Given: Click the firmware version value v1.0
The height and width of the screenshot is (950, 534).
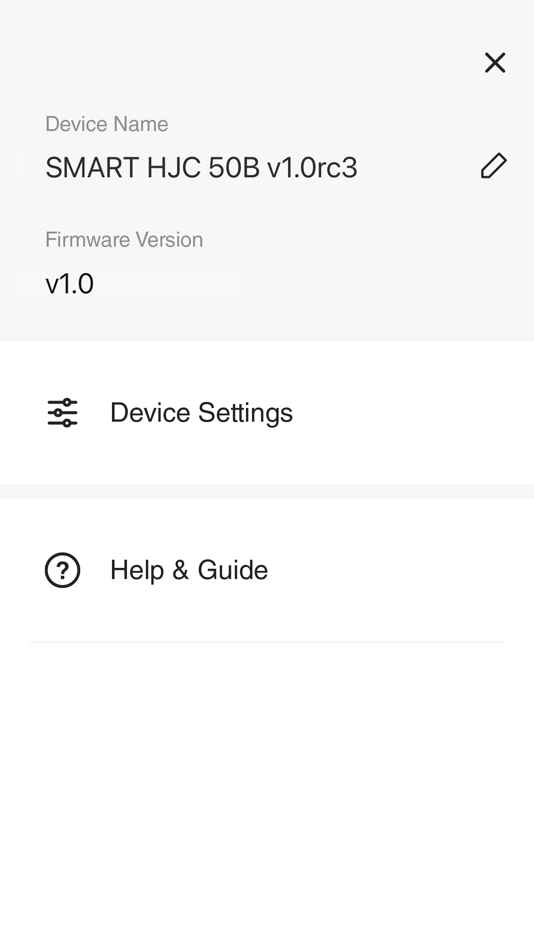Looking at the screenshot, I should point(70,284).
